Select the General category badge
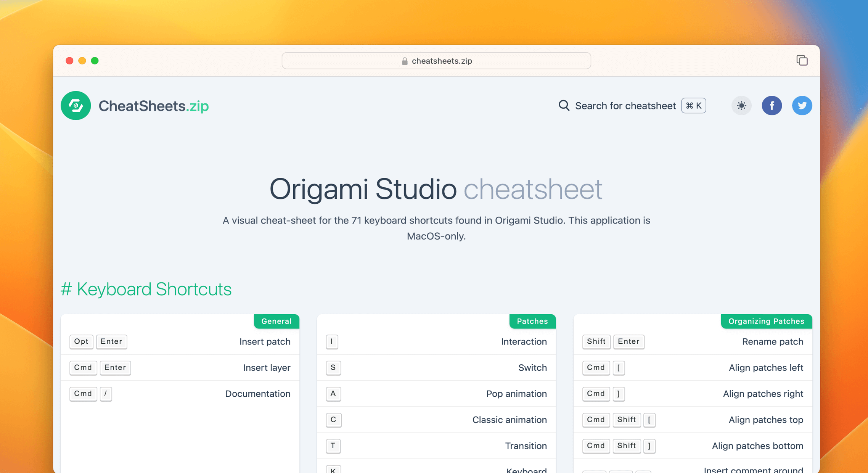 (x=276, y=321)
